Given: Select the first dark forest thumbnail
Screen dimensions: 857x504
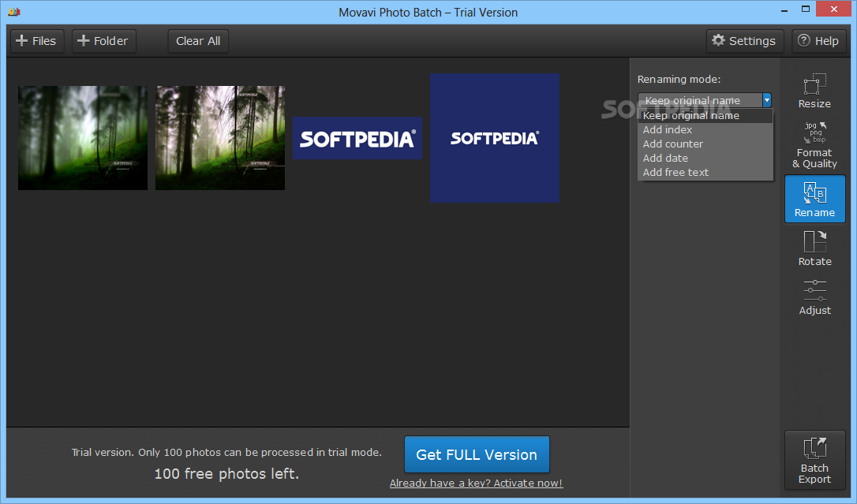Looking at the screenshot, I should pyautogui.click(x=83, y=137).
